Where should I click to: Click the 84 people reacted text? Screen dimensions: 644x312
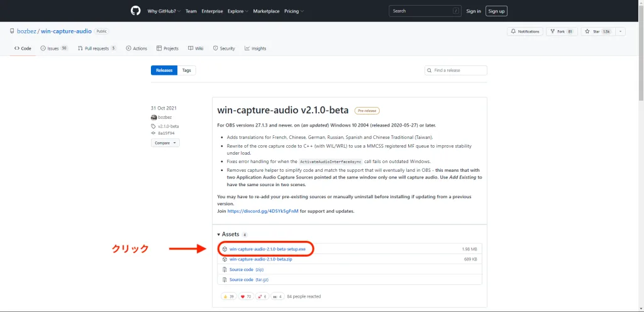point(304,296)
